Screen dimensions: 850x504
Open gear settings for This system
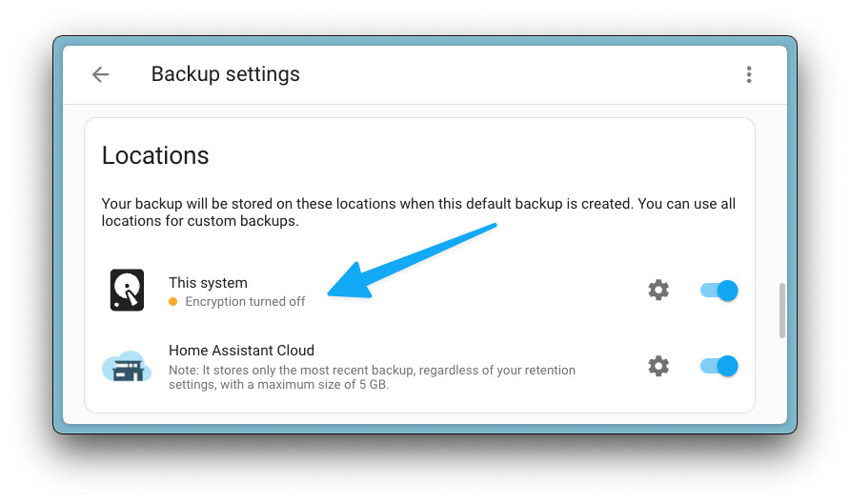(658, 291)
